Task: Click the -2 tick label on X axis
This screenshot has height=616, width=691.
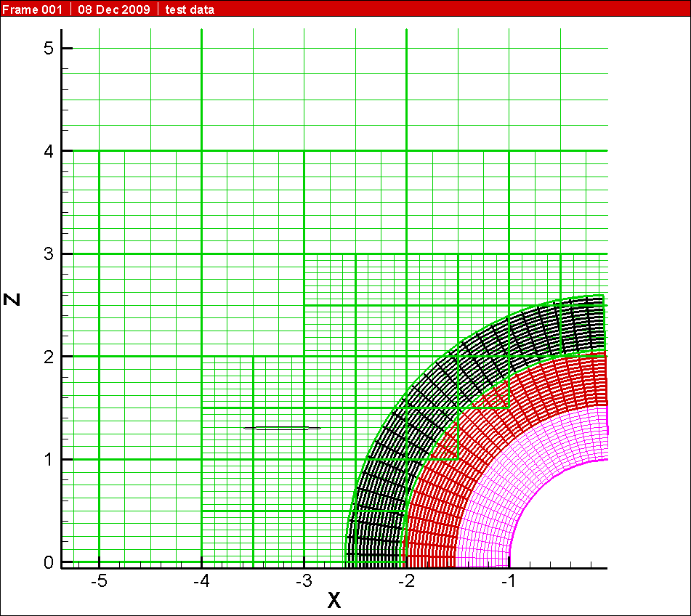Action: click(x=405, y=581)
